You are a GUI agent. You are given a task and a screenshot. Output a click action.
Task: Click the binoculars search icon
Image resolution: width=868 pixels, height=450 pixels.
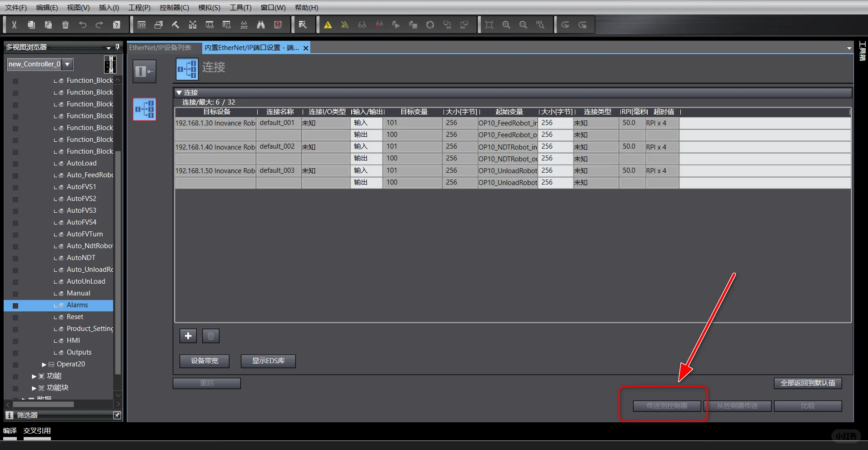pos(261,25)
